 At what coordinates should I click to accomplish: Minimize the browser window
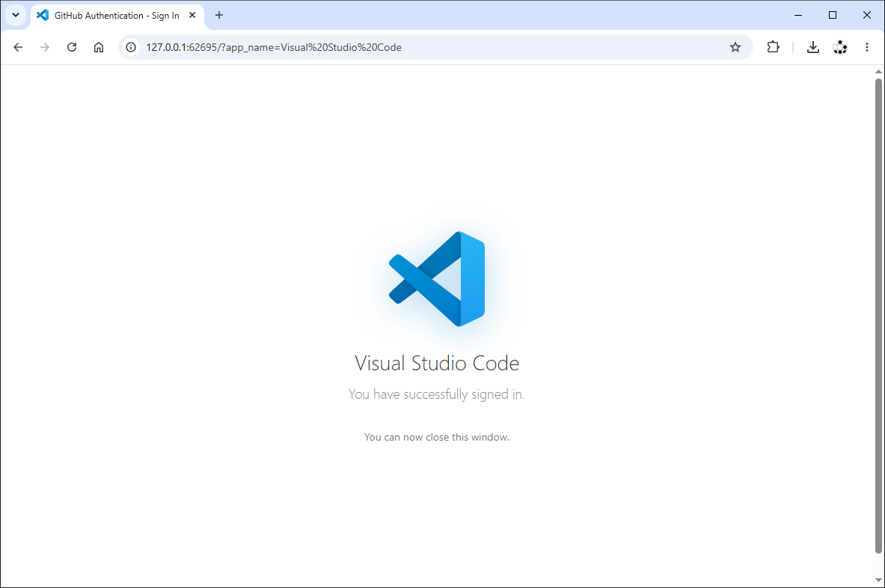(798, 15)
